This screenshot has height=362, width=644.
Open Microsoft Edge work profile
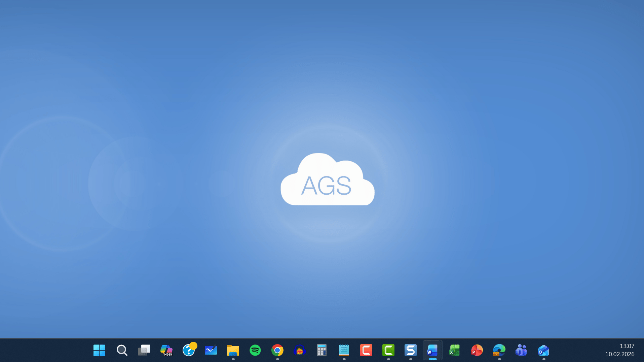coord(499,350)
